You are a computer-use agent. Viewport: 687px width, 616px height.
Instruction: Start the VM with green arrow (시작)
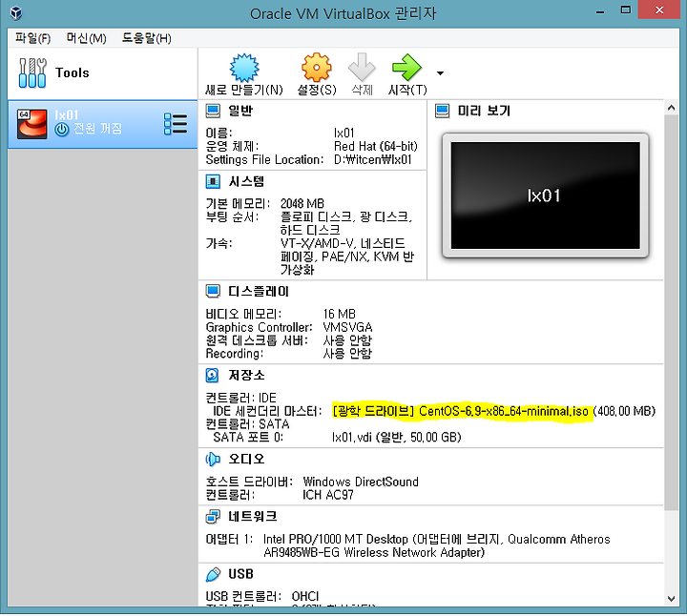point(406,67)
